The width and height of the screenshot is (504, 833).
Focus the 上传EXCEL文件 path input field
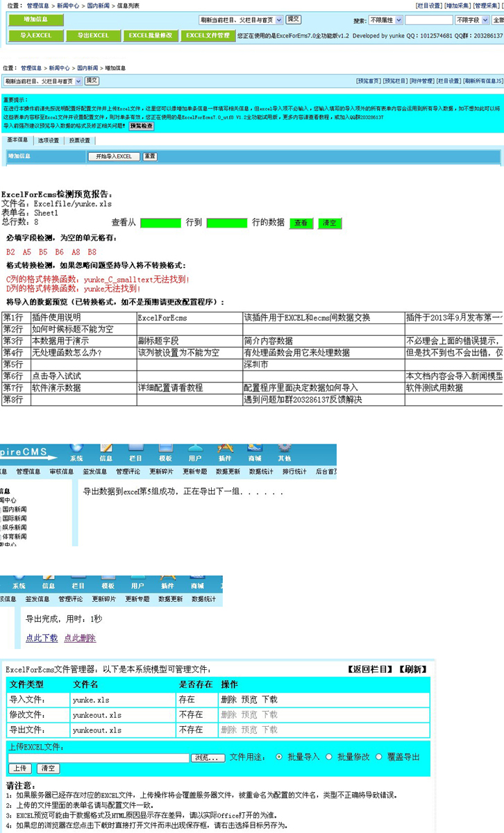99,758
